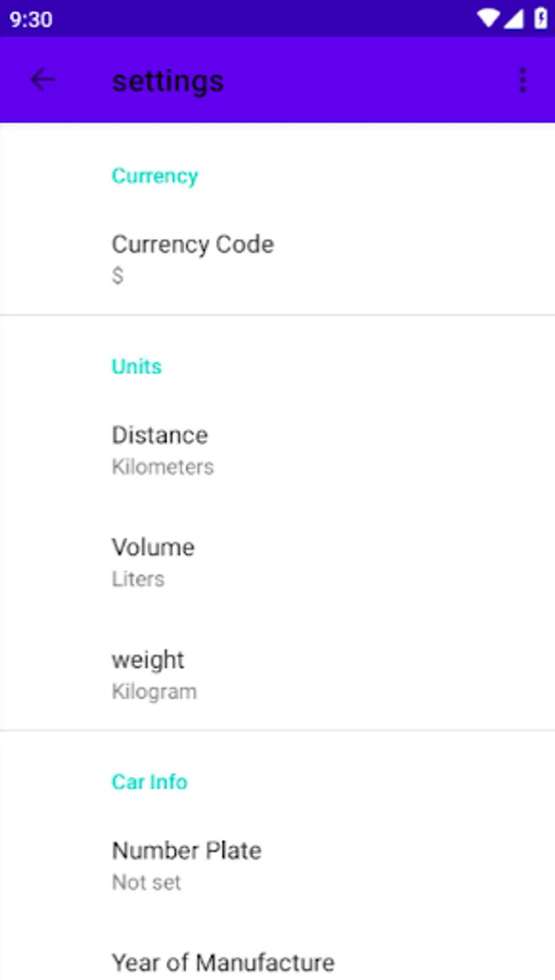Click the Units section header

pyautogui.click(x=136, y=366)
